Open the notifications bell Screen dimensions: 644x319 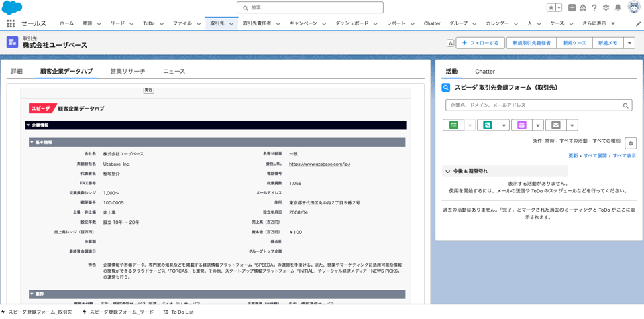[618, 8]
